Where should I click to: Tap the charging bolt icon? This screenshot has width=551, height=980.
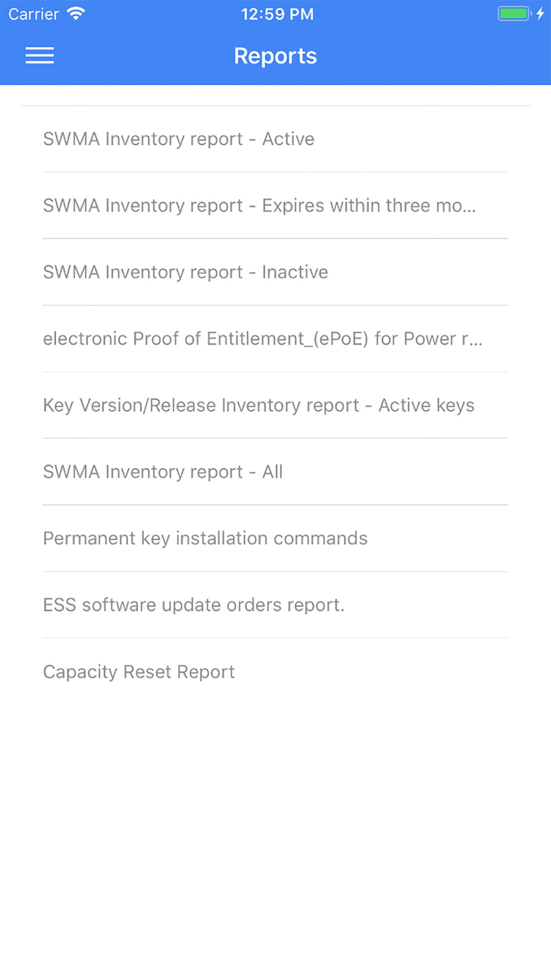pyautogui.click(x=541, y=13)
